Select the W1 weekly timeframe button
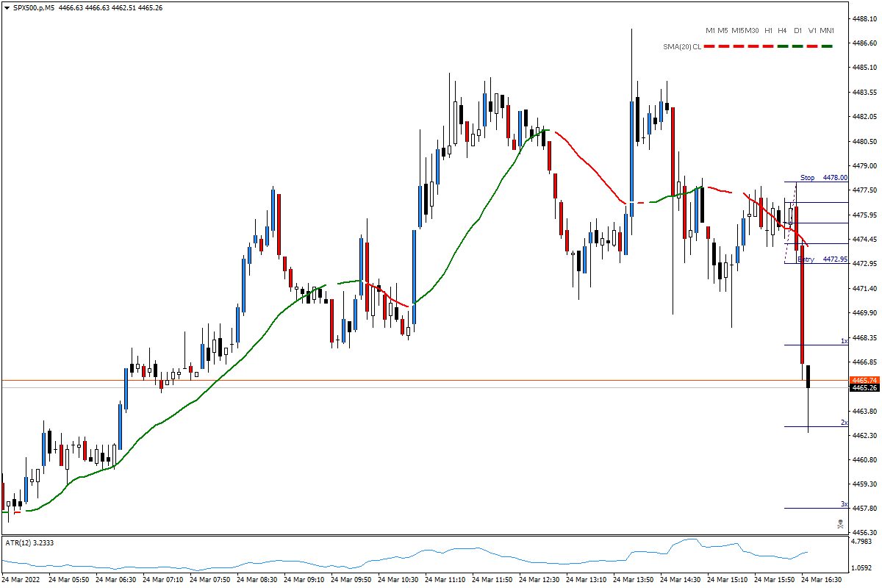 click(812, 31)
